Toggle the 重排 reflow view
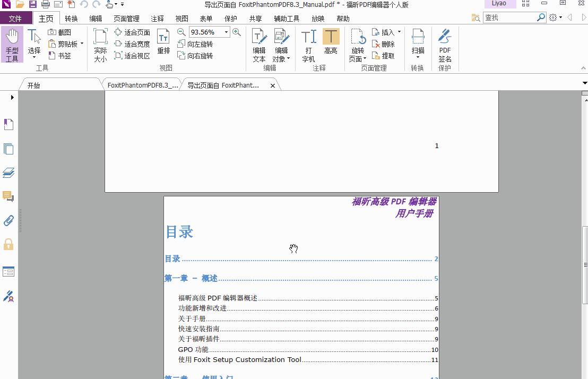The height and width of the screenshot is (379, 588). pyautogui.click(x=163, y=44)
